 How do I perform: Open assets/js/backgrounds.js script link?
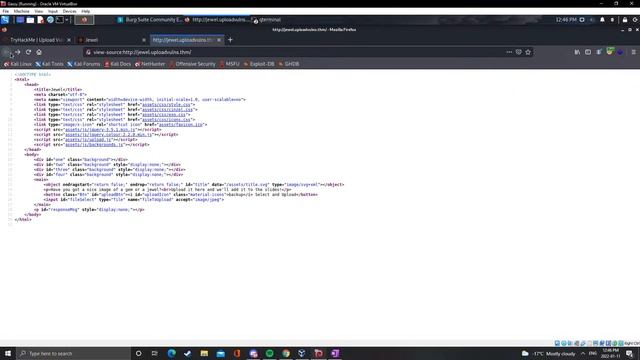pos(94,144)
